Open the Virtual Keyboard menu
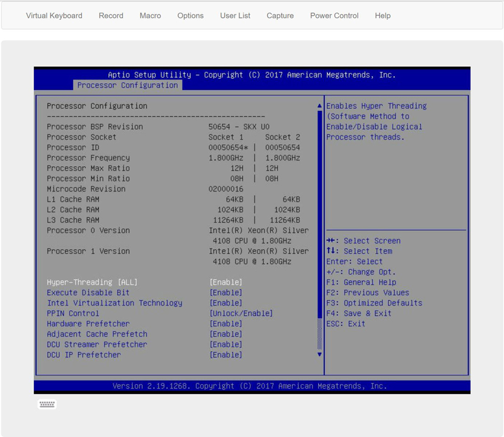 point(54,16)
